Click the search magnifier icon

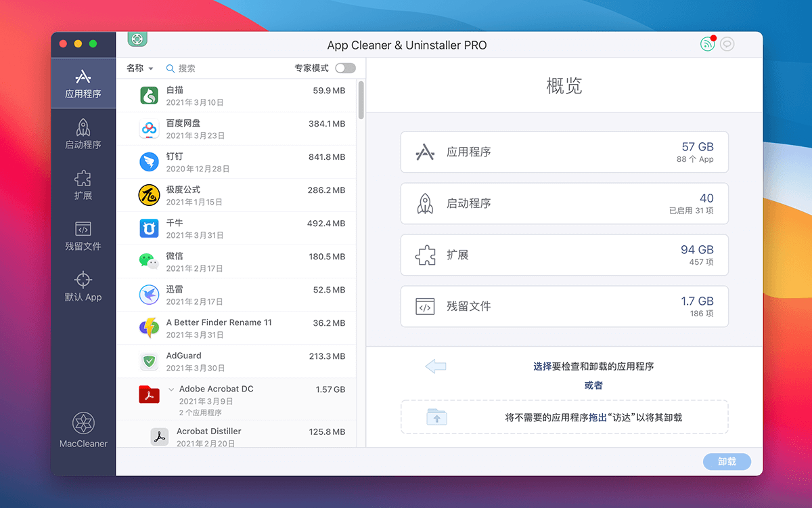(171, 68)
